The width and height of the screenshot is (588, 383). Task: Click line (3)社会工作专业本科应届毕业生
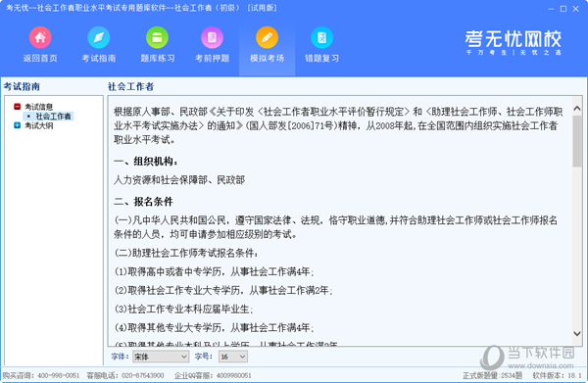(x=184, y=310)
